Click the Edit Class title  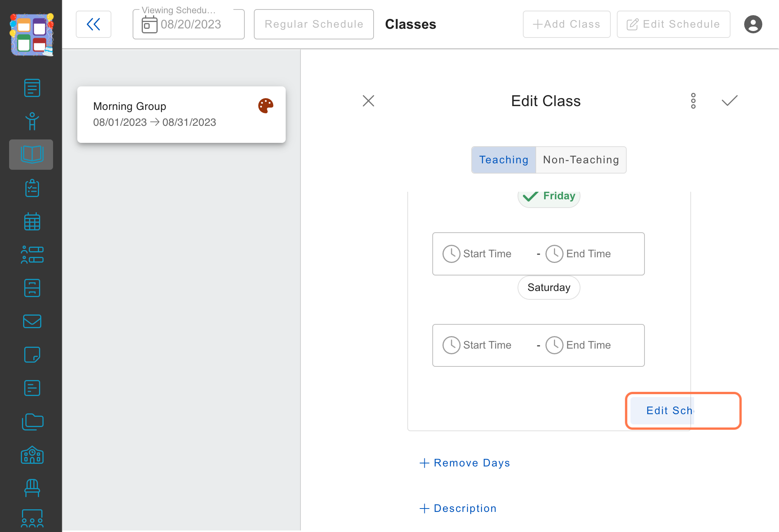pos(546,101)
